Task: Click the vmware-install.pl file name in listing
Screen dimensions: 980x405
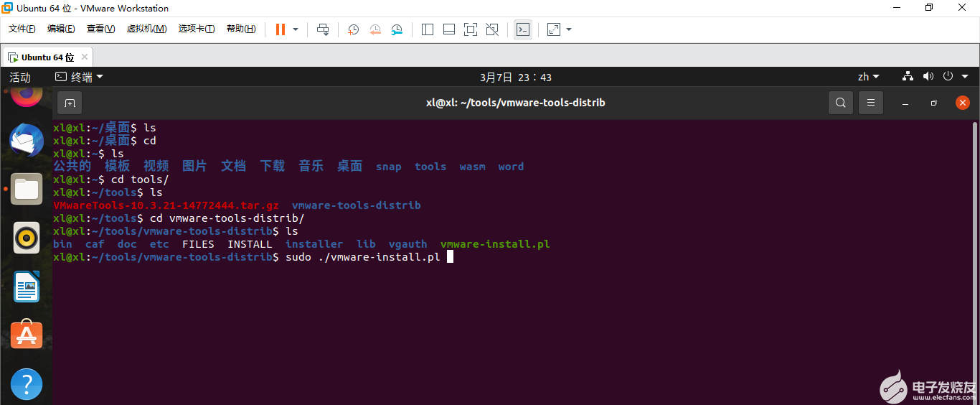Action: point(495,244)
